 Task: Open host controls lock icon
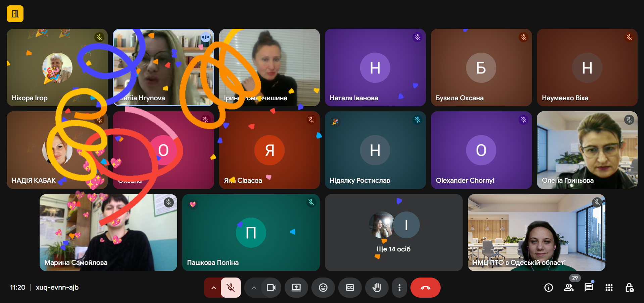pos(629,288)
